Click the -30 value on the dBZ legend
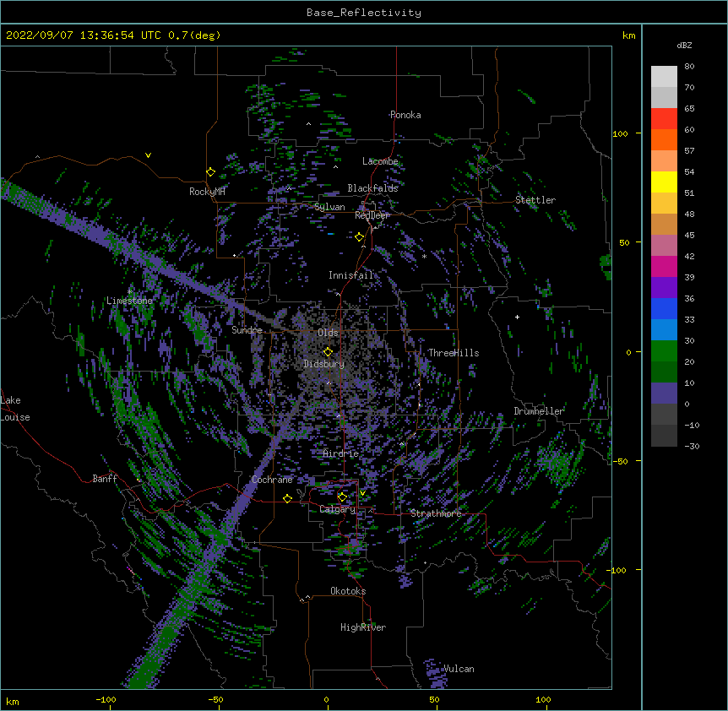Image resolution: width=728 pixels, height=711 pixels. [692, 447]
